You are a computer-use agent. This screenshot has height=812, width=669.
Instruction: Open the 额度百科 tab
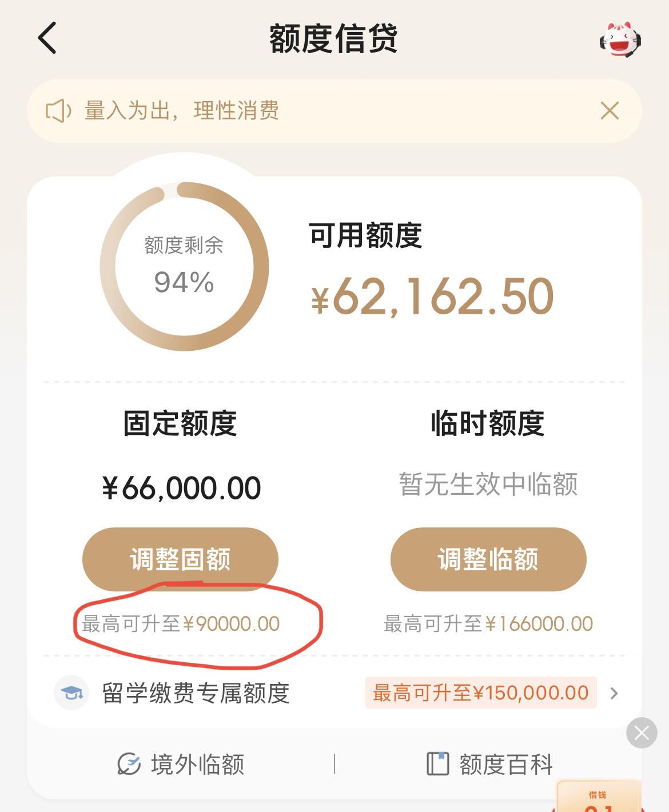pos(490,764)
